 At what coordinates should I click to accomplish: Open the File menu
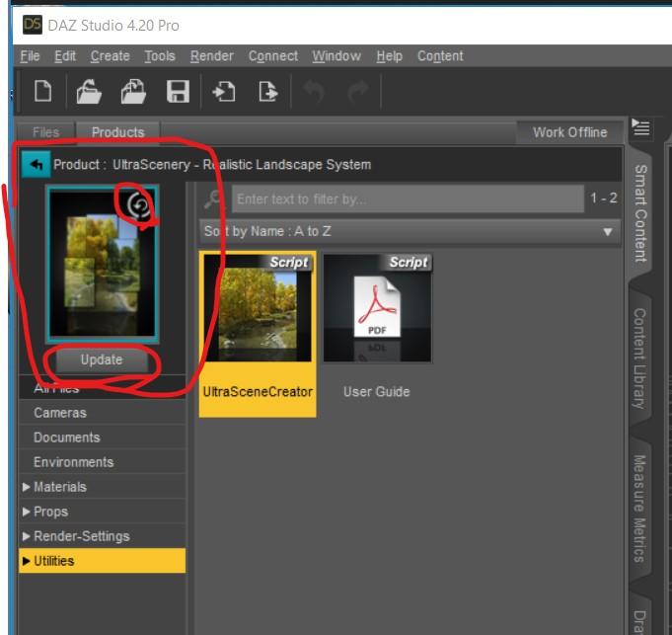(x=30, y=55)
